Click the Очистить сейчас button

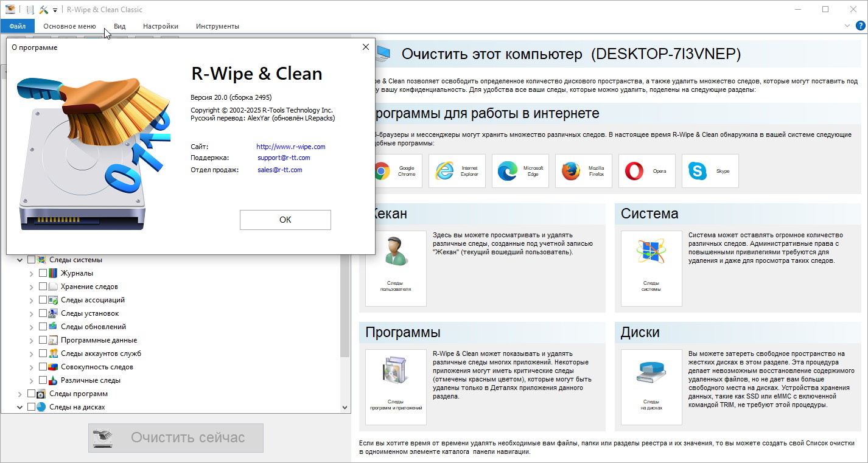click(x=176, y=437)
